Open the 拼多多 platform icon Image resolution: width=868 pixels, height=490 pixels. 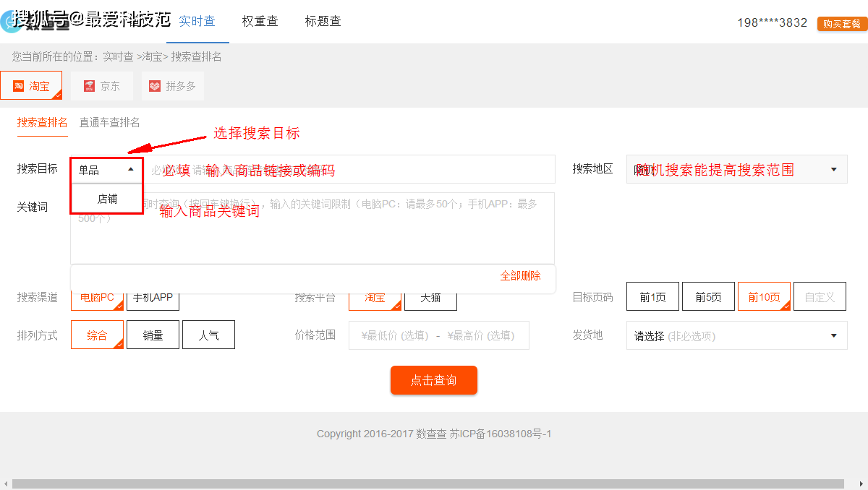click(x=171, y=85)
